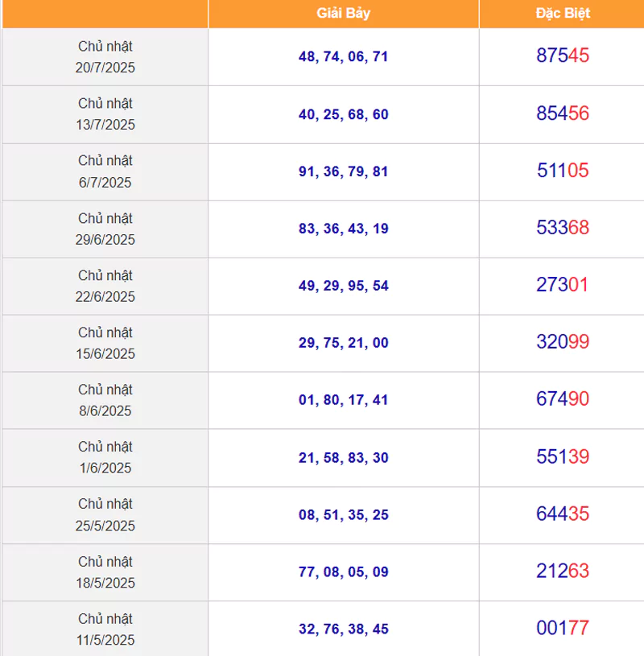Click the special prize number 27301
644x656 pixels.
tap(563, 284)
